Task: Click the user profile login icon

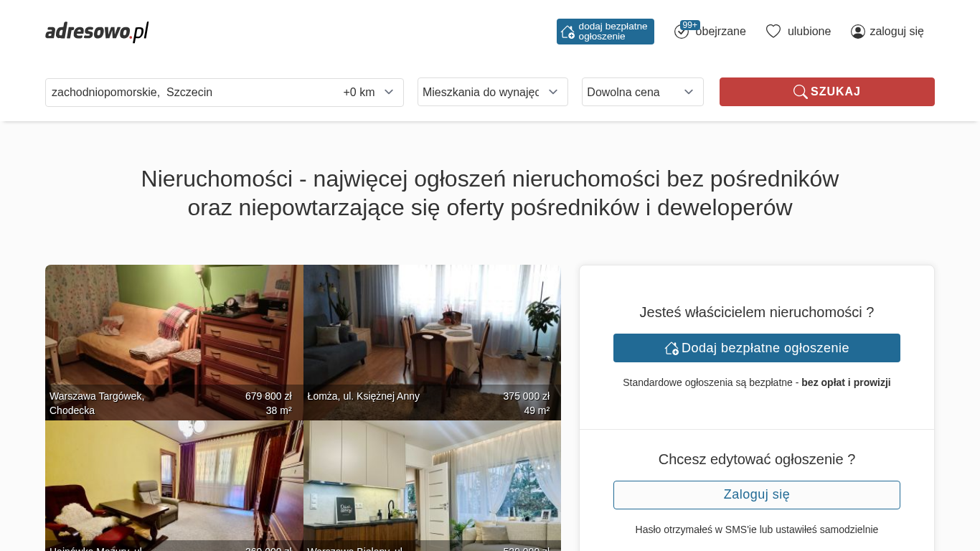Action: tap(858, 32)
